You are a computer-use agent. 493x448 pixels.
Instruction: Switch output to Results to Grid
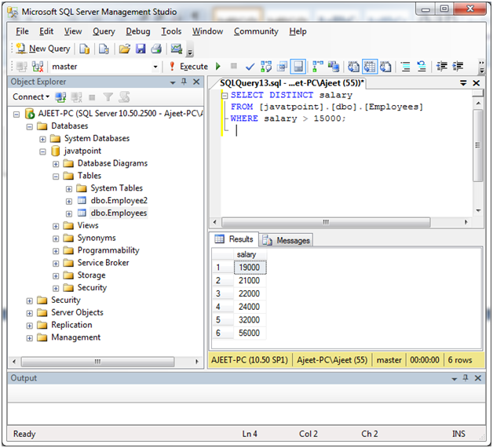tap(370, 67)
